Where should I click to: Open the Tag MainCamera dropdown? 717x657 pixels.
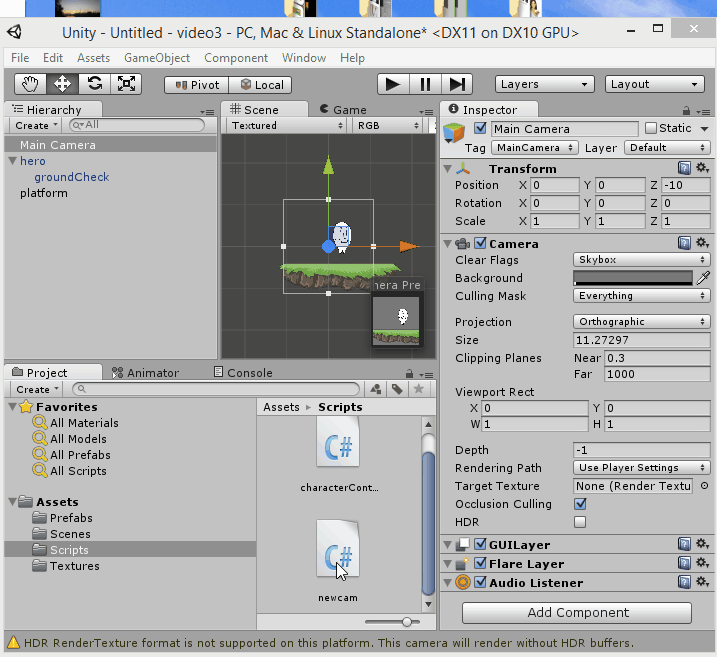(x=534, y=148)
